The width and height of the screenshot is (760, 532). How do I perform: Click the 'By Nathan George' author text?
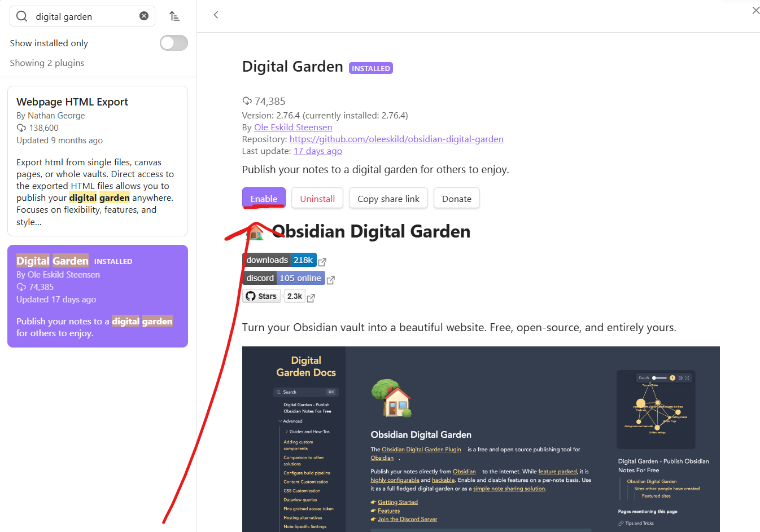[x=51, y=116]
